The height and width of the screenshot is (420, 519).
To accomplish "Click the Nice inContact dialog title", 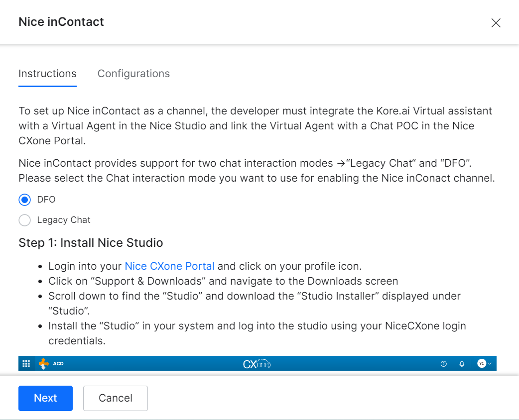I will coord(61,22).
